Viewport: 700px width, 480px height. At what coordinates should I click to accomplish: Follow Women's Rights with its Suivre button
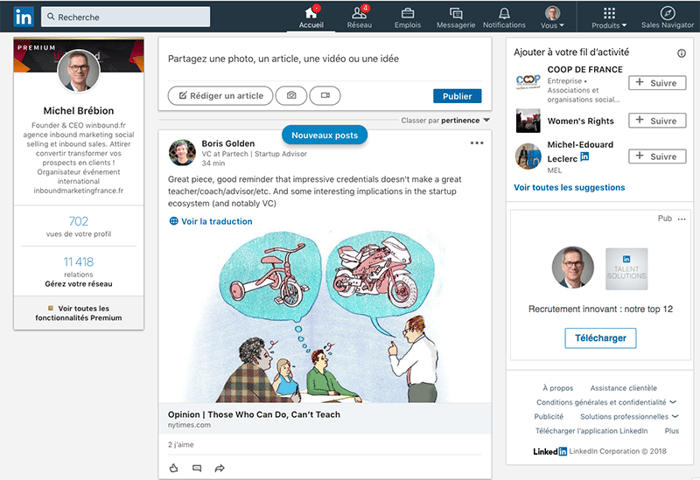[x=657, y=121]
